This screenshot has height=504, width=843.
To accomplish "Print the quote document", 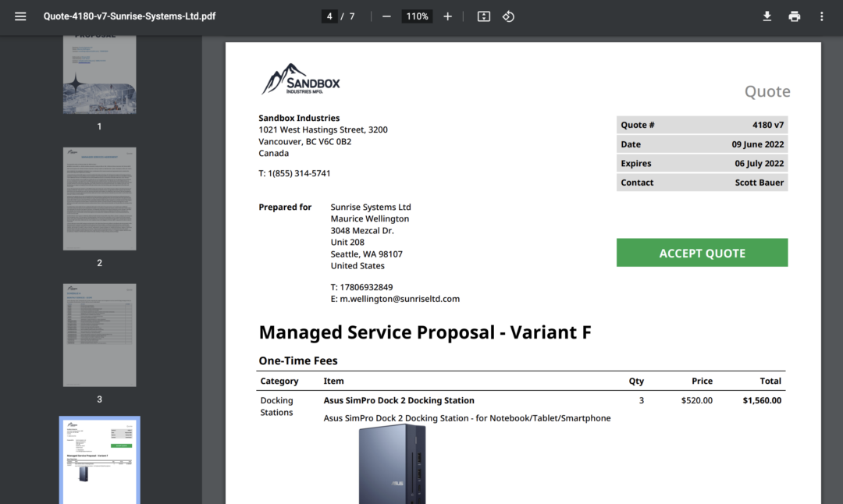I will pyautogui.click(x=794, y=16).
